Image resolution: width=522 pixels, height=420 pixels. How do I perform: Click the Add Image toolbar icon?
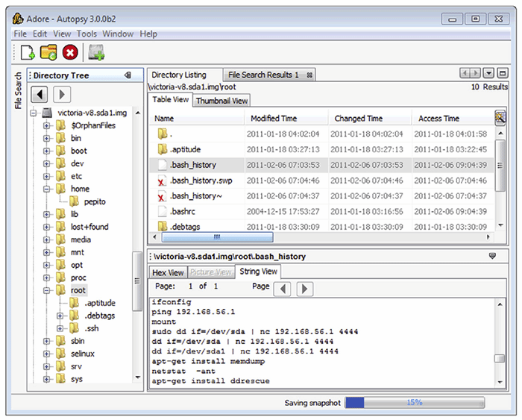[x=96, y=52]
